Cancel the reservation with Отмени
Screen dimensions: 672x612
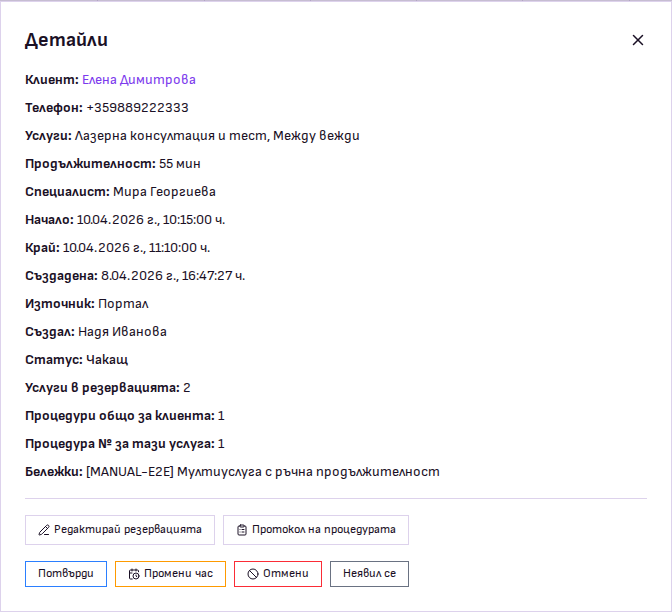(x=278, y=573)
